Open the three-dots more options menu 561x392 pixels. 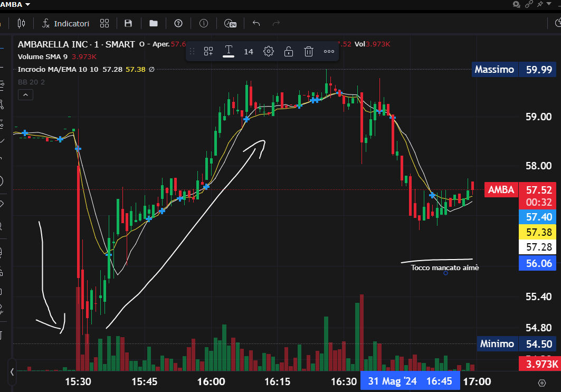point(329,52)
